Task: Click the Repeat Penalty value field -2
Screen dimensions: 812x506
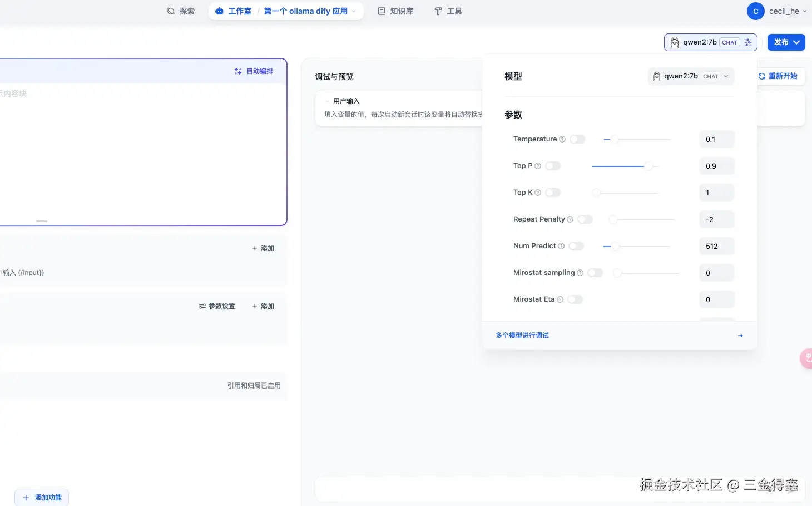Action: coord(717,219)
